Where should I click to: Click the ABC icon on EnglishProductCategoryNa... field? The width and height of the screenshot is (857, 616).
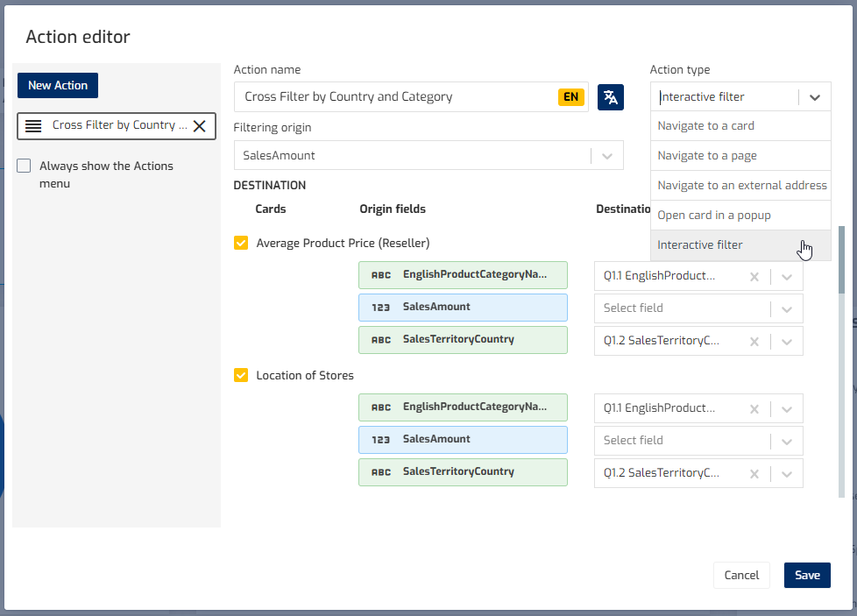tap(380, 274)
